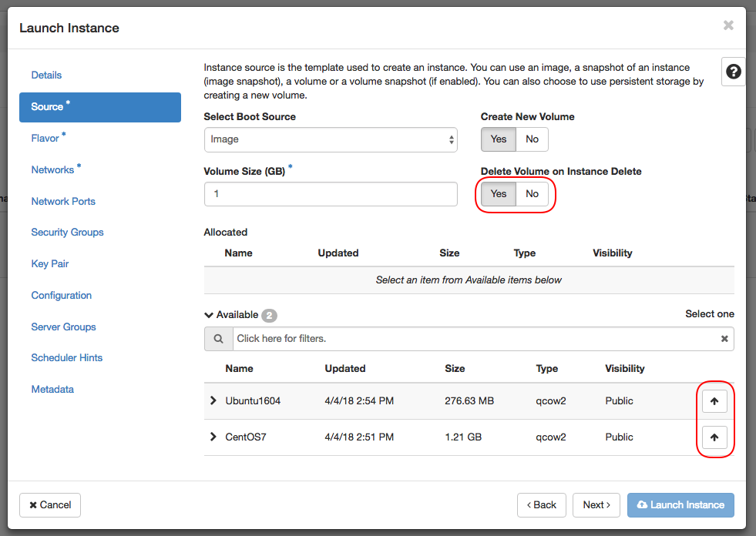Click the '4/4/18 2:51 PM' date cell
756x536 pixels.
(359, 437)
